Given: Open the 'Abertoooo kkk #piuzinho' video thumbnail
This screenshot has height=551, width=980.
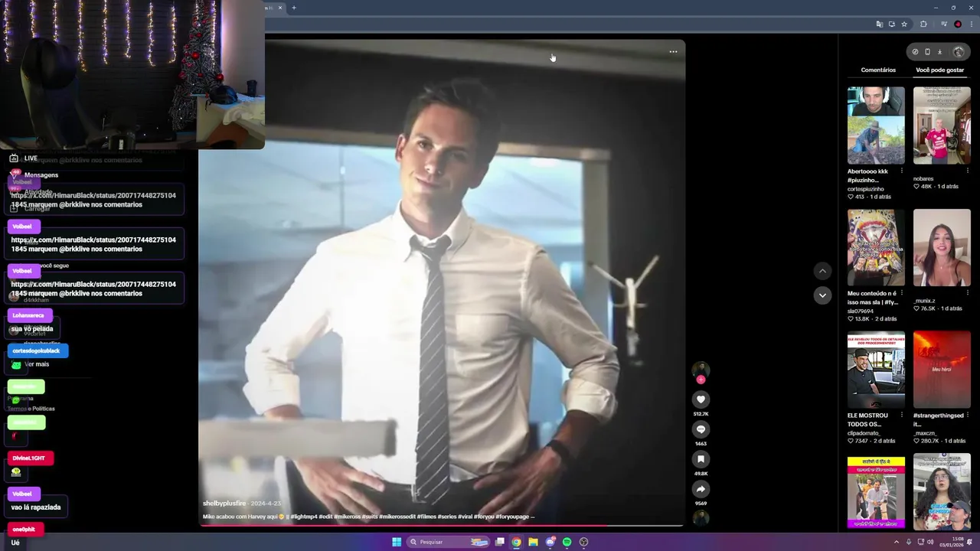Looking at the screenshot, I should 876,126.
